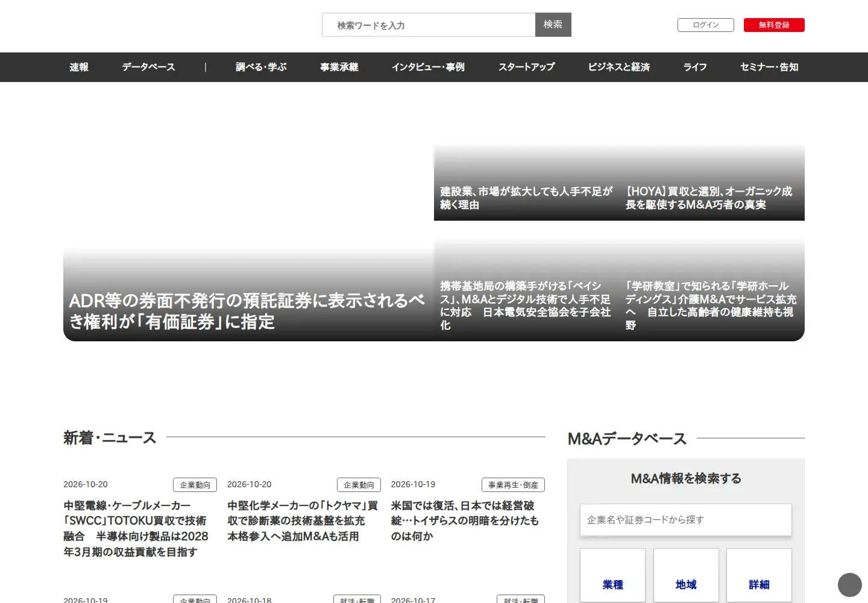Open the トイザらス news headline

465,520
